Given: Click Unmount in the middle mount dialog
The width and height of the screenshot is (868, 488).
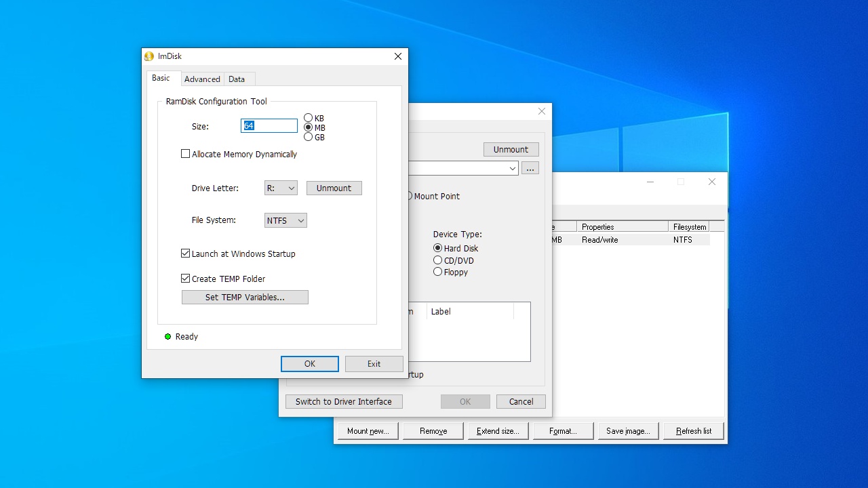Looking at the screenshot, I should pos(511,149).
